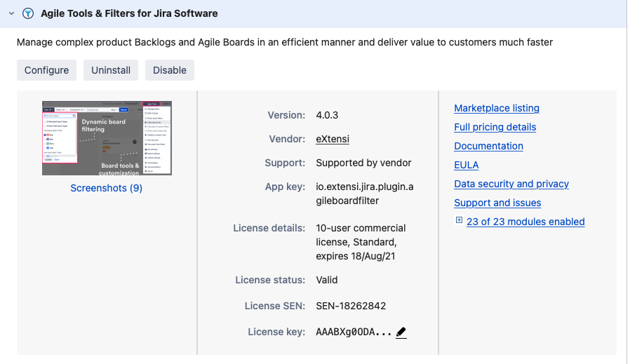Screen dimensions: 630x364
Task: Expand 23 of 23 modules enabled
Action: coord(525,222)
